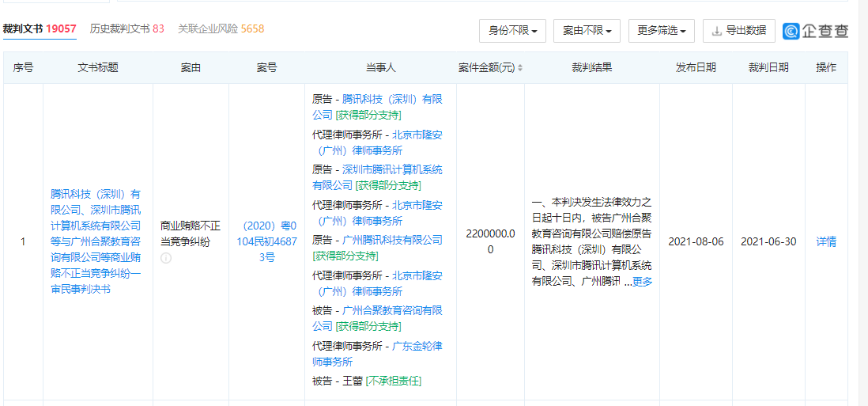Open the 历史裁判文书 tab
This screenshot has height=406, width=868.
126,29
